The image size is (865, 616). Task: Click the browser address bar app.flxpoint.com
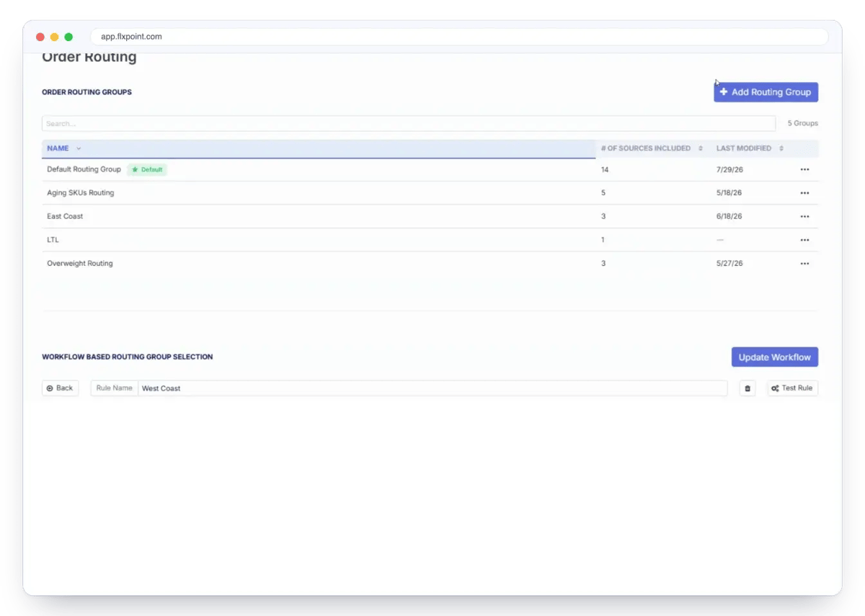pos(459,37)
